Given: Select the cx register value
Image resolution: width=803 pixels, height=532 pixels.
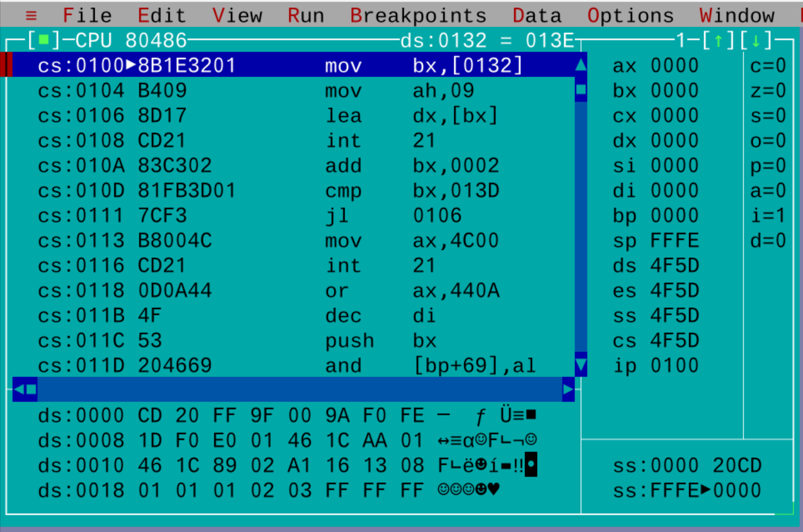Looking at the screenshot, I should click(675, 115).
